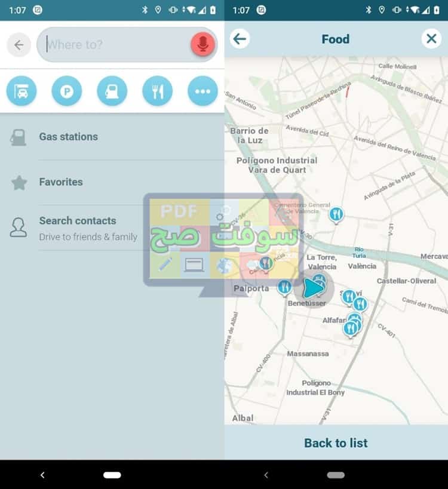This screenshot has height=489, width=448.
Task: Tap the red microphone voice search button
Action: [202, 45]
